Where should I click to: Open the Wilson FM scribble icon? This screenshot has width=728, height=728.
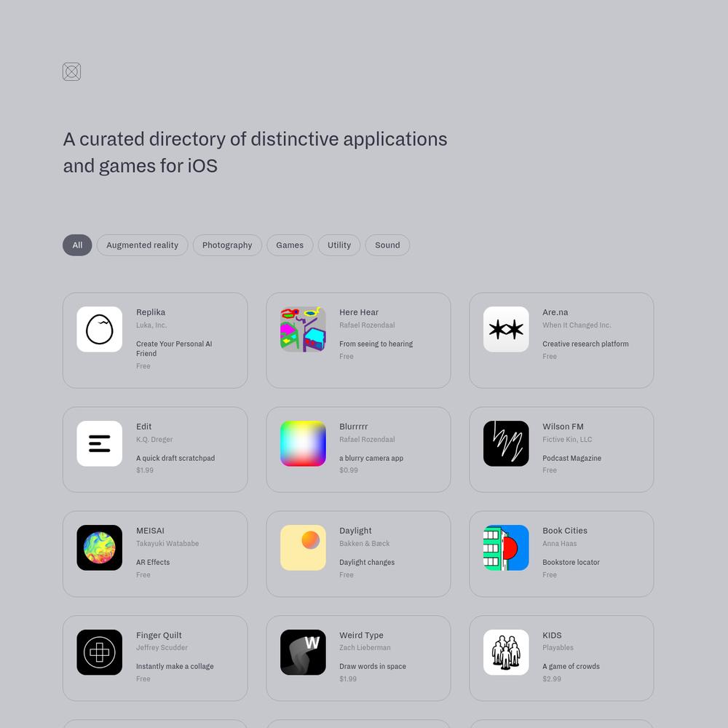[506, 443]
